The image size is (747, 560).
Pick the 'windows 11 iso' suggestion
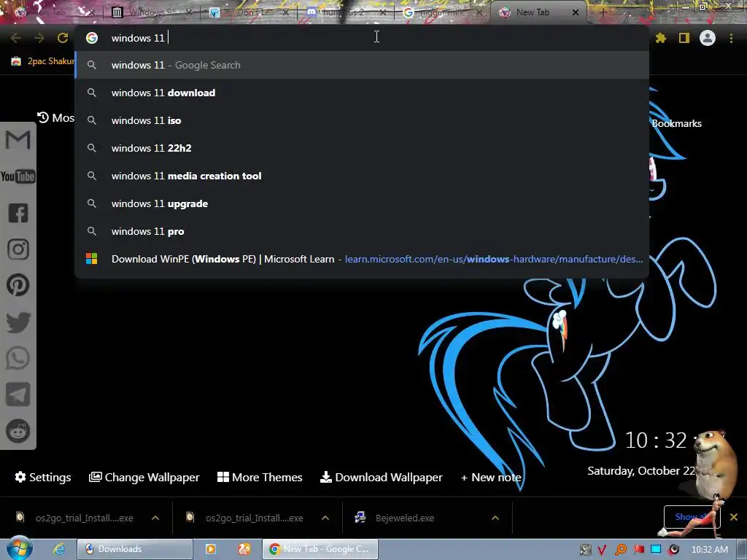click(x=362, y=120)
